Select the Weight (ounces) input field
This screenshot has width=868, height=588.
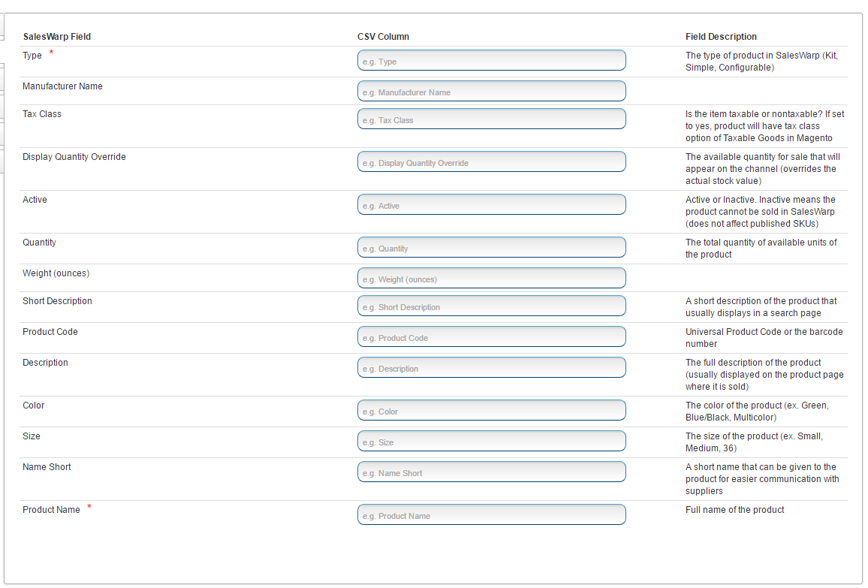[491, 279]
